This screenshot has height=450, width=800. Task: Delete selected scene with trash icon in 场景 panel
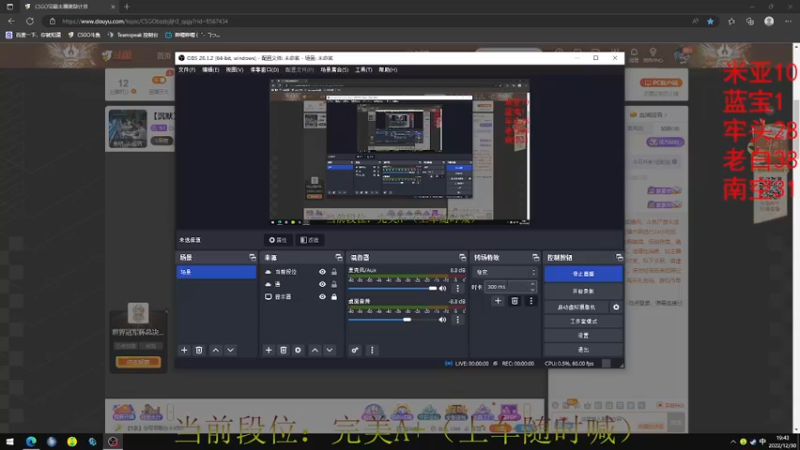coord(199,350)
